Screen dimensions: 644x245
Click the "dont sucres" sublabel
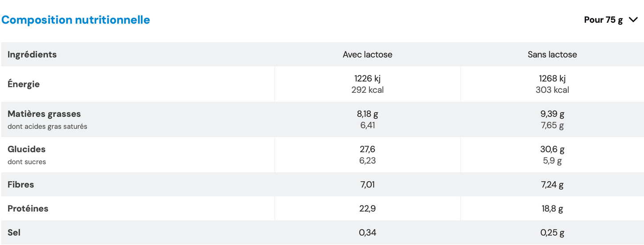click(27, 162)
